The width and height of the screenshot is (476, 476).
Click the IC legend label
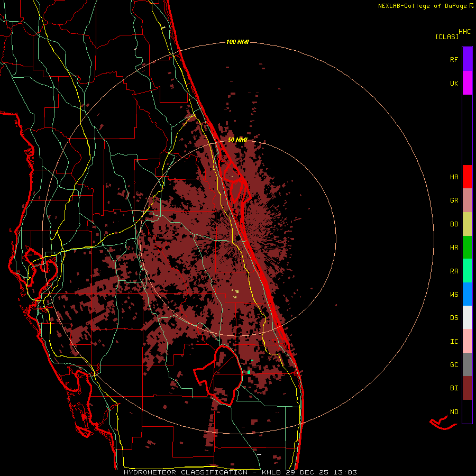click(454, 342)
